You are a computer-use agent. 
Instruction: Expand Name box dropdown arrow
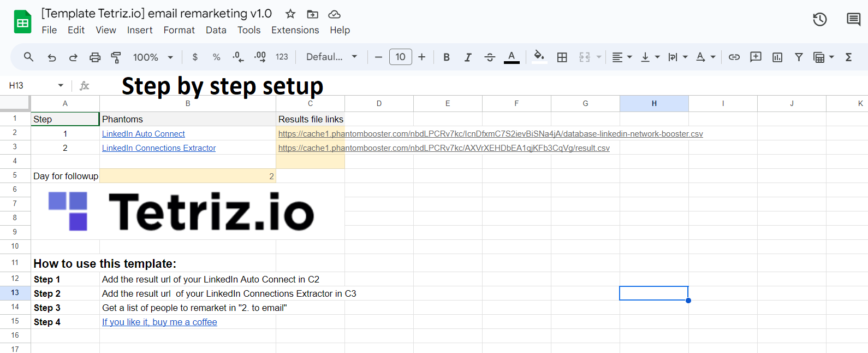click(x=61, y=85)
